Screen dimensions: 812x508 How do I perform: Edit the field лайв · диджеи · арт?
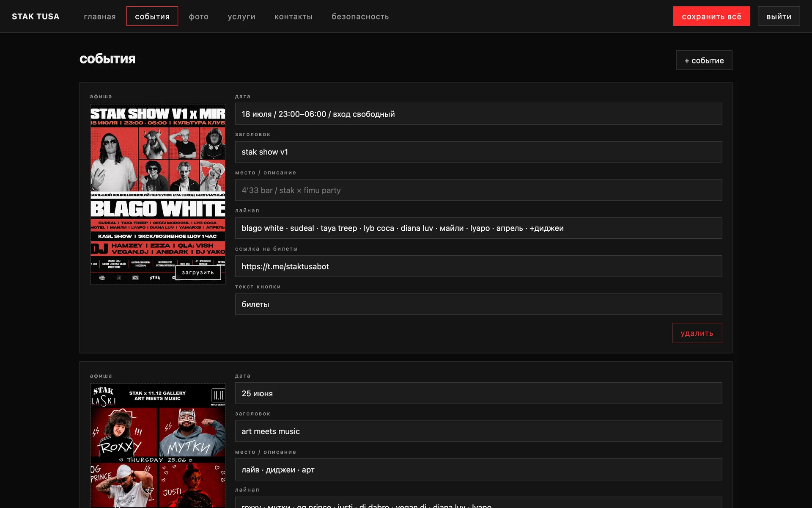coord(478,469)
